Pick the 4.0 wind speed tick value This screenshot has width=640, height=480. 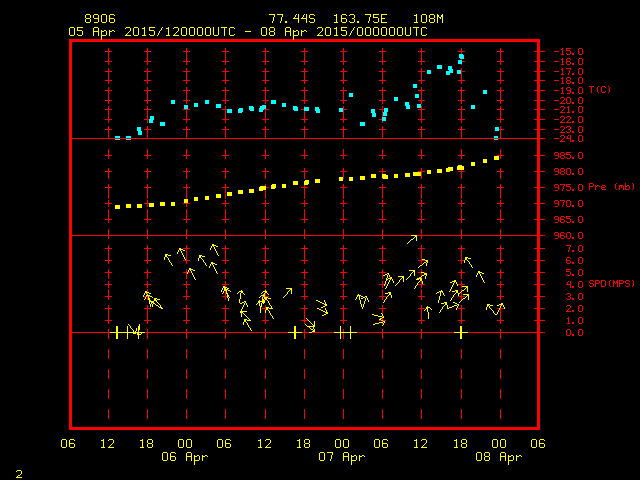[x=575, y=284]
